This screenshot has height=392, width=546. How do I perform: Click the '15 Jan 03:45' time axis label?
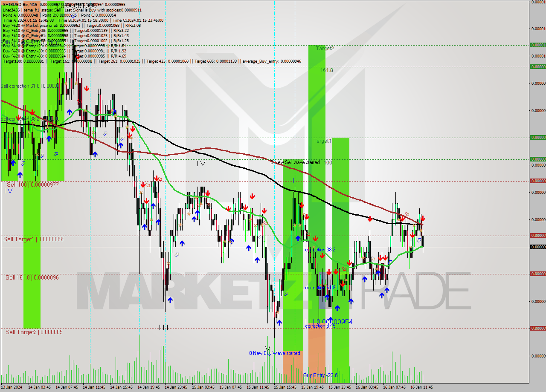[203, 387]
